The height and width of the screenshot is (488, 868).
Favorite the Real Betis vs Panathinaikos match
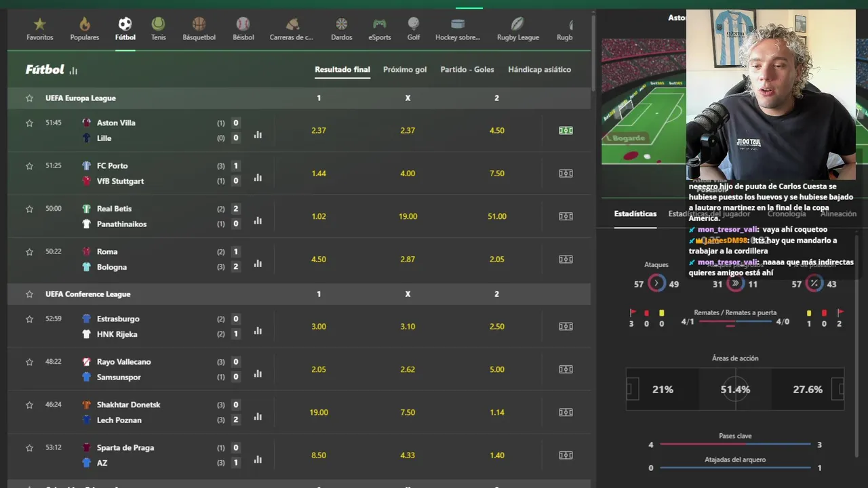click(29, 209)
